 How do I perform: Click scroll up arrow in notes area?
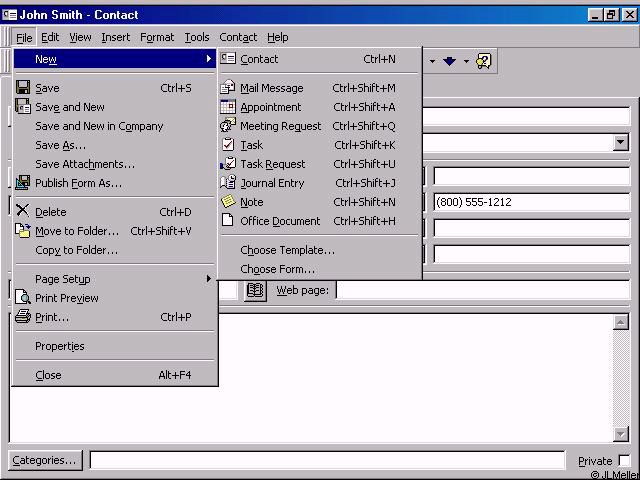[620, 322]
